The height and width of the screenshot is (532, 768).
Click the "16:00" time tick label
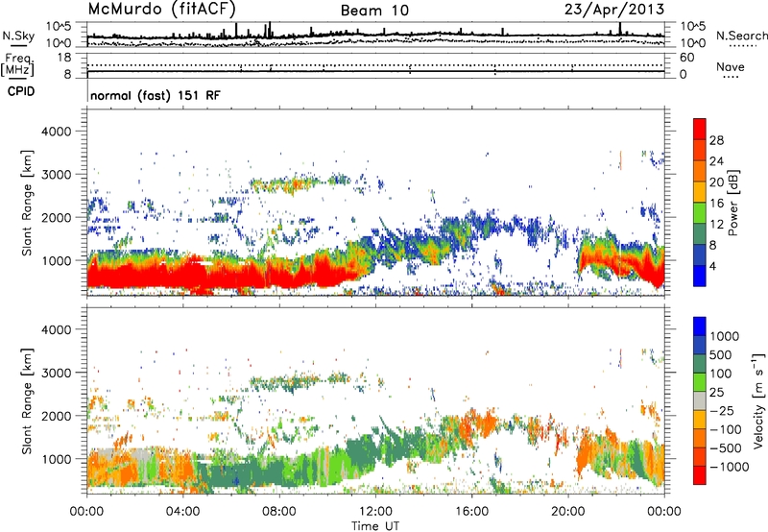click(471, 512)
